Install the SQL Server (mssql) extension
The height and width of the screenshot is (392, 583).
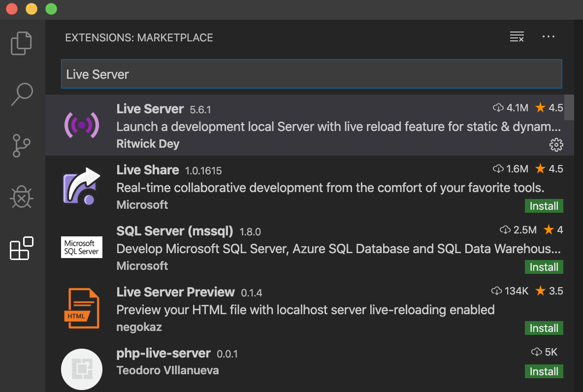click(x=544, y=267)
